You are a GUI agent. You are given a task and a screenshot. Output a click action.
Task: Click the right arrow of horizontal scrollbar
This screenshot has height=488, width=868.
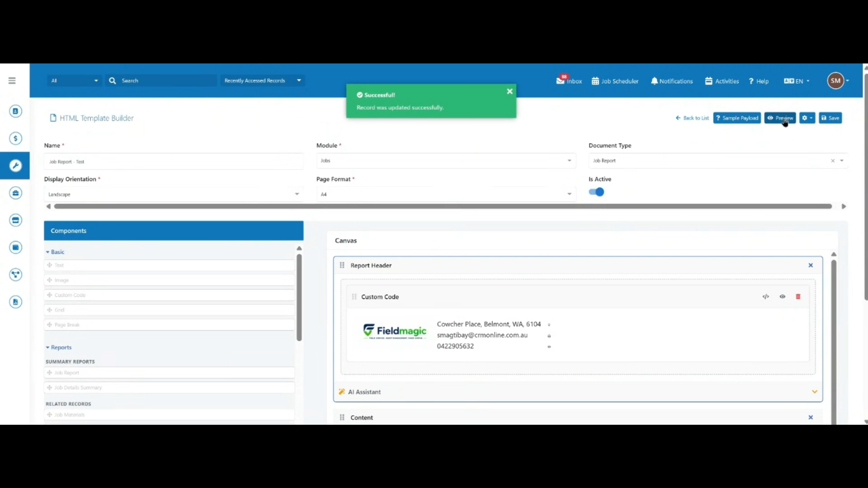pyautogui.click(x=844, y=206)
